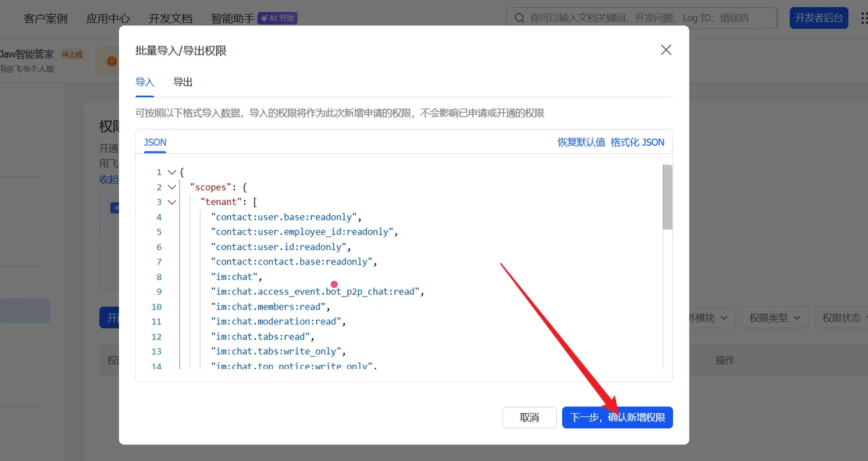This screenshot has width=868, height=461.
Task: Collapse the "tenant" array fold arrow on line 3
Action: [172, 202]
